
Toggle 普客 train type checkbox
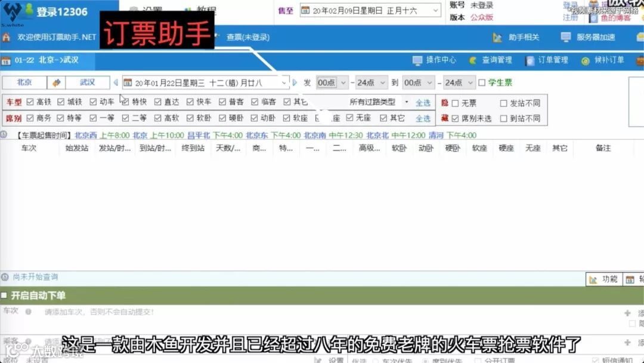click(x=222, y=101)
